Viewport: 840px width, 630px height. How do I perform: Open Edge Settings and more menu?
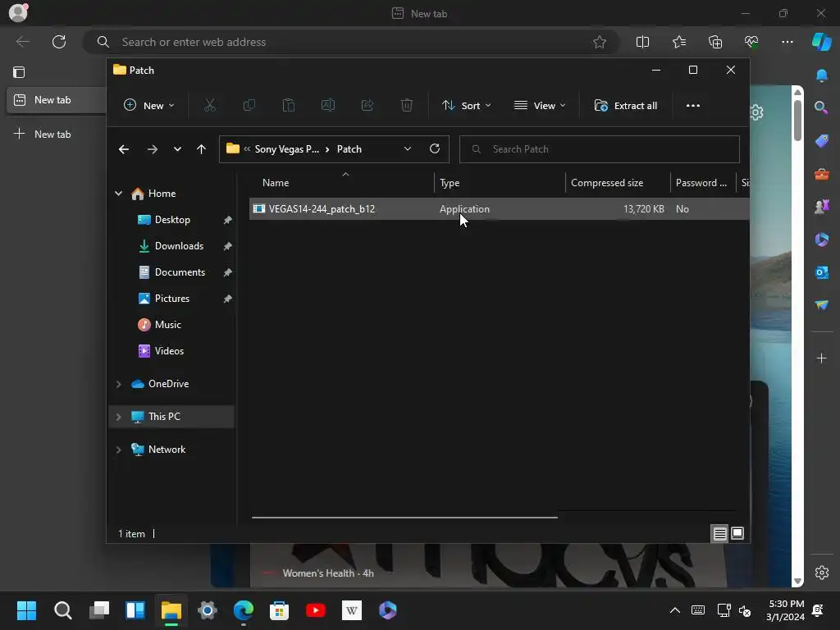[787, 42]
